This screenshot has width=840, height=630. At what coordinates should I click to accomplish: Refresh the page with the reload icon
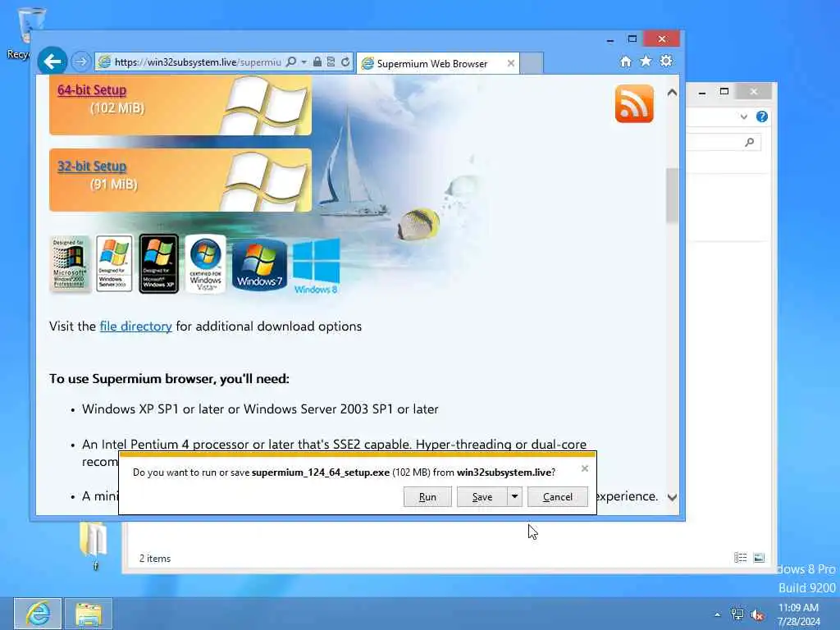[x=345, y=62]
